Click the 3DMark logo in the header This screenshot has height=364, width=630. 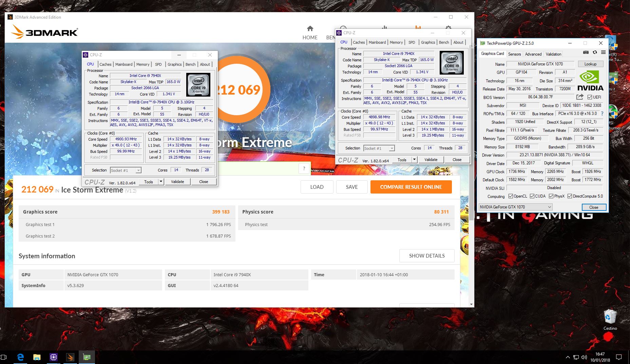44,32
